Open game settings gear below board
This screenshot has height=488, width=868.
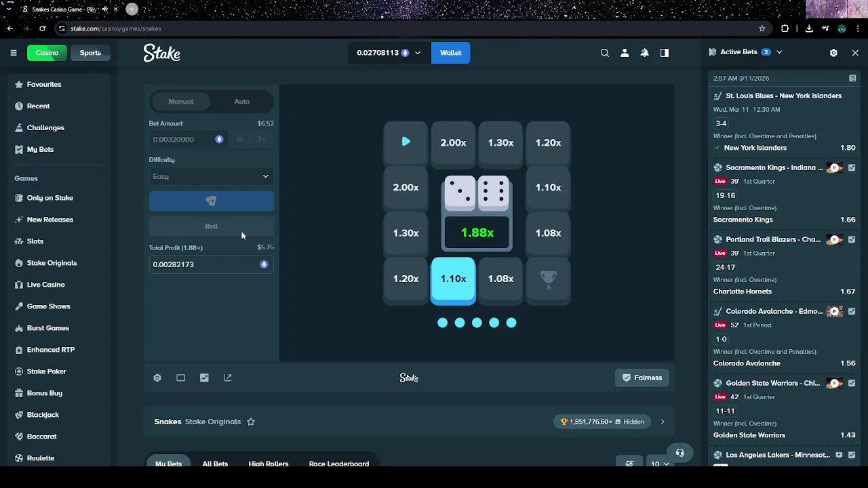(157, 378)
